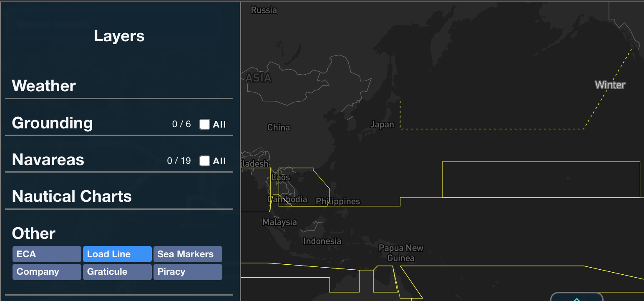Enable the ECA overlay

click(46, 254)
